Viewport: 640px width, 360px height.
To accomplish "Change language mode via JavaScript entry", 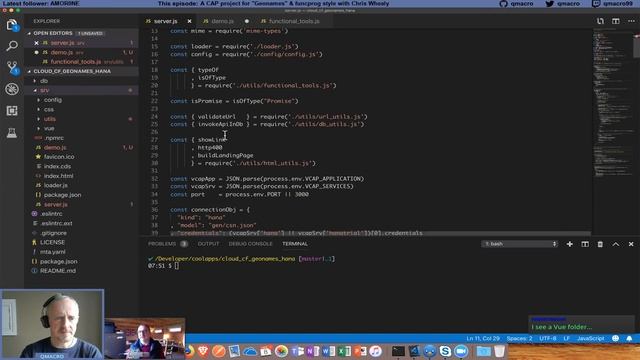I will click(590, 338).
